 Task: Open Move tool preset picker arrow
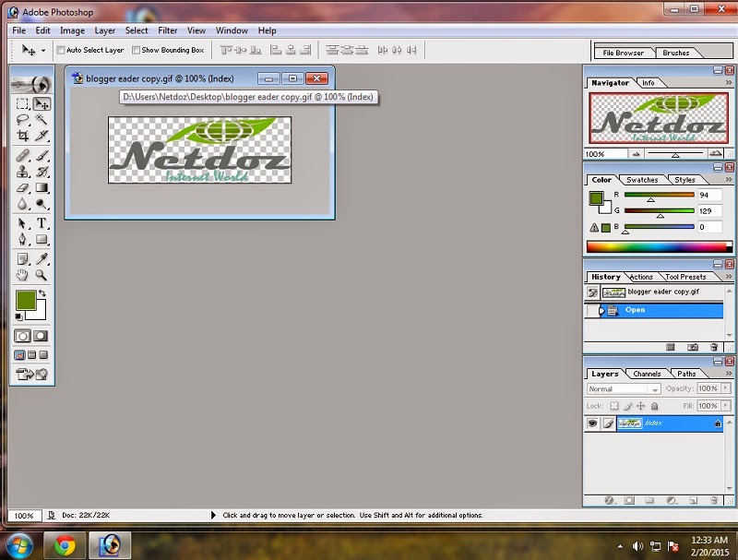43,51
